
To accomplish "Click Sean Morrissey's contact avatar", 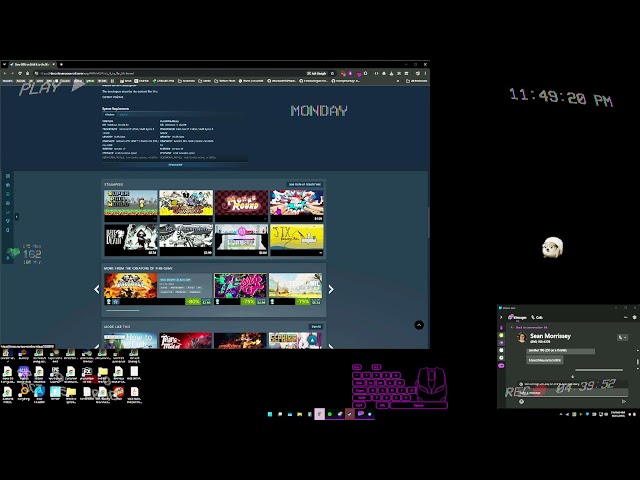I will click(522, 338).
